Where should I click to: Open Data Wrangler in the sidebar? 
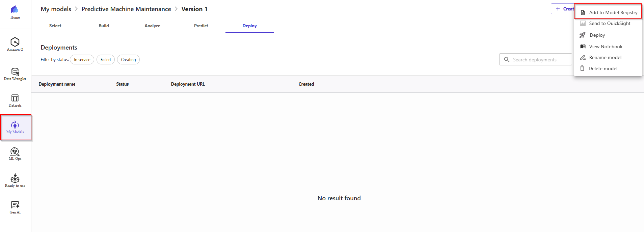(x=15, y=74)
